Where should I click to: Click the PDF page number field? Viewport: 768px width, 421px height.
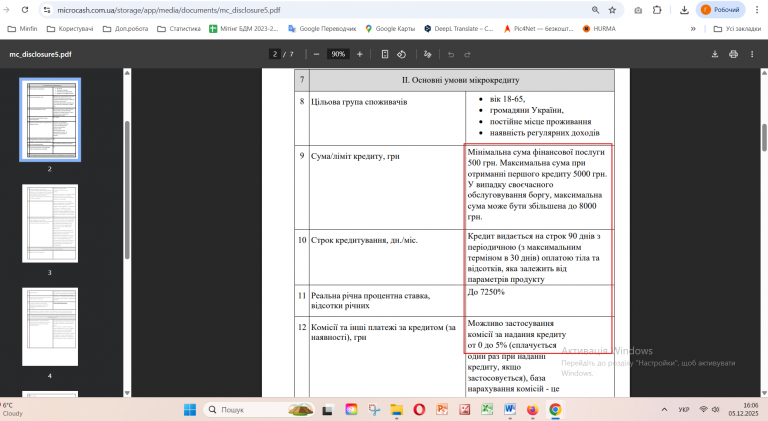tap(275, 54)
